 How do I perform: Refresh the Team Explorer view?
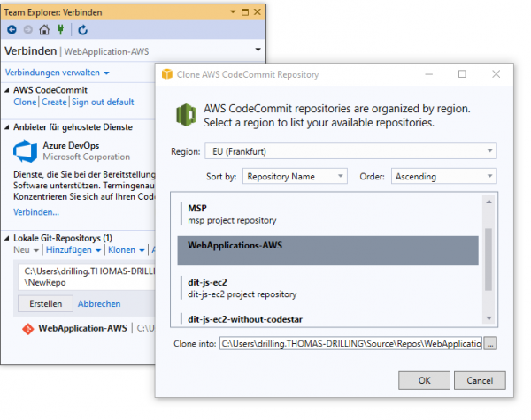click(x=82, y=30)
